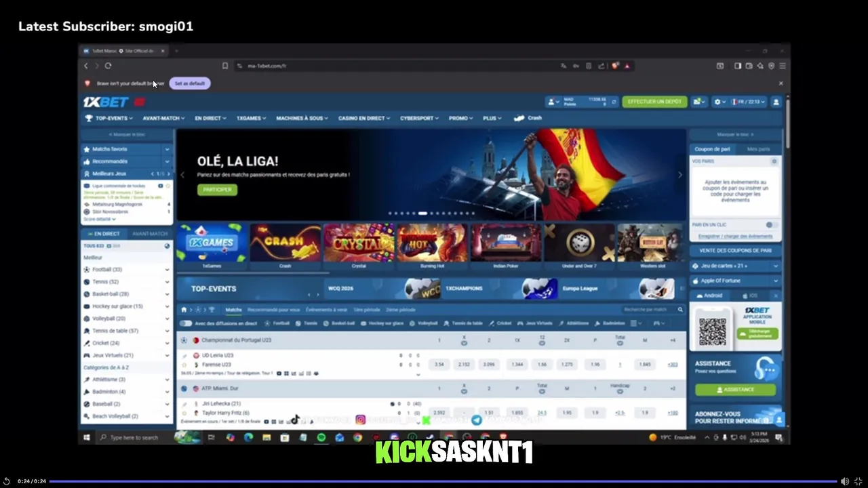Open the CASINO EN DIRECT menu
Image resolution: width=868 pixels, height=488 pixels.
[x=364, y=118]
